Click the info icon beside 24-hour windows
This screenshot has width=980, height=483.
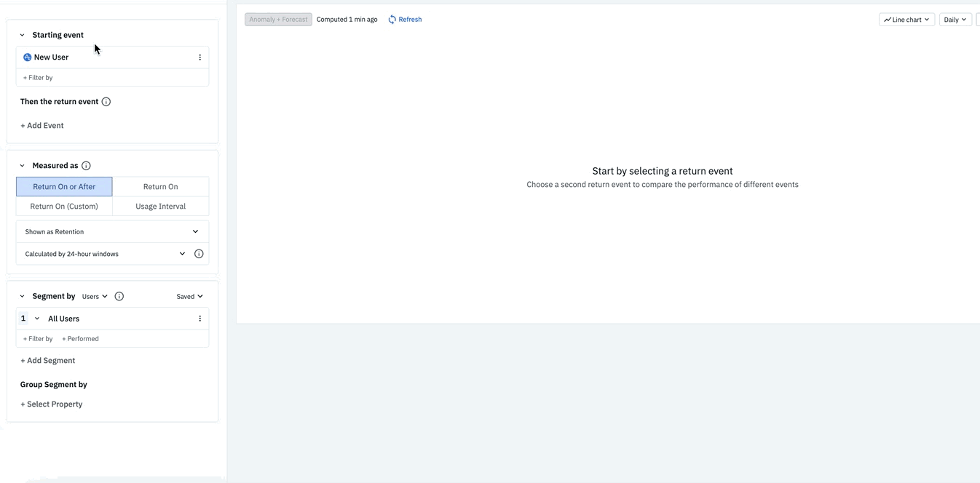coord(199,253)
